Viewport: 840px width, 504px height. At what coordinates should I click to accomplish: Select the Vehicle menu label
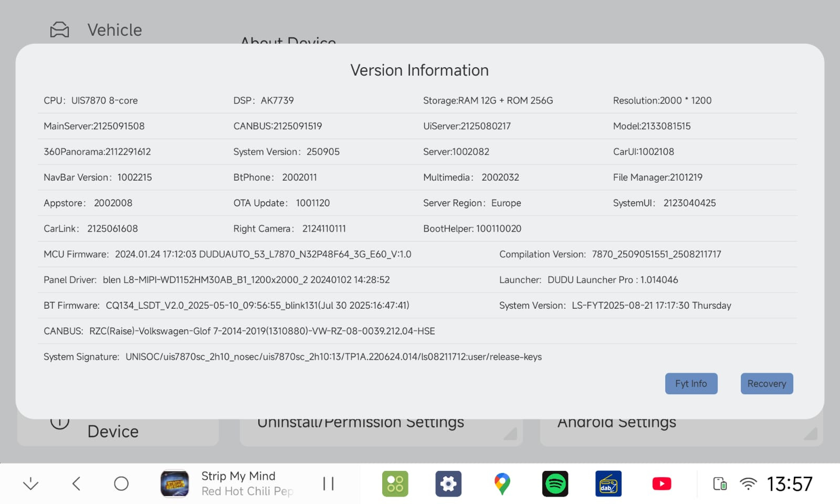[114, 30]
